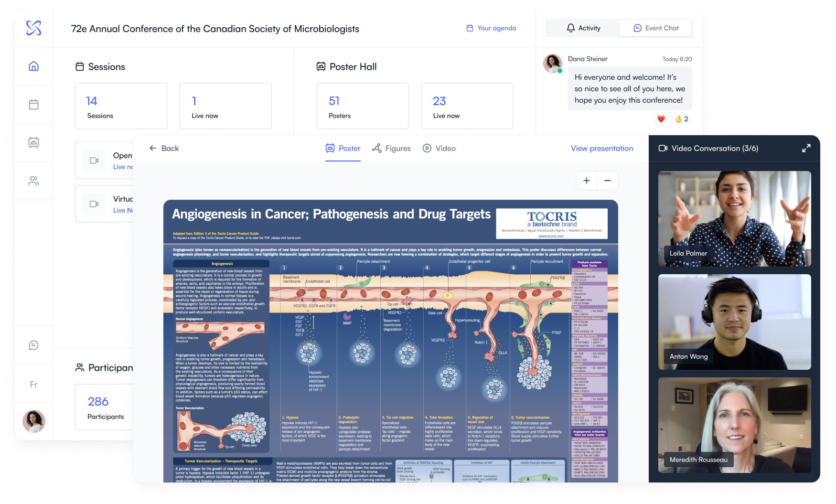
Task: Switch to the Activity tab
Action: tap(583, 28)
